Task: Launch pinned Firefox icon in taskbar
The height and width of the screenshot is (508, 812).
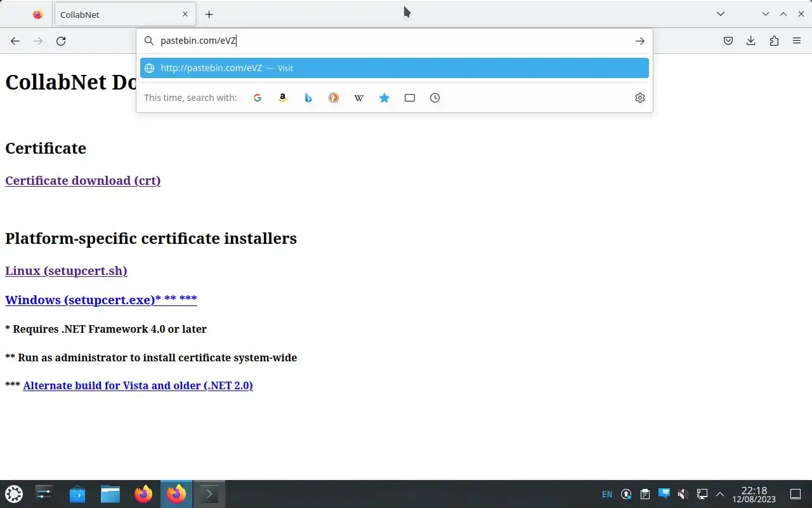Action: pos(143,494)
